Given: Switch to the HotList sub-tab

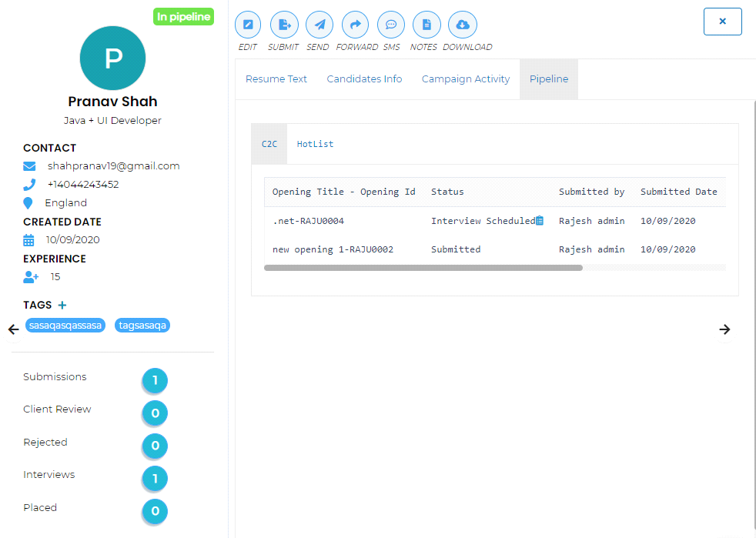Looking at the screenshot, I should click(x=316, y=144).
